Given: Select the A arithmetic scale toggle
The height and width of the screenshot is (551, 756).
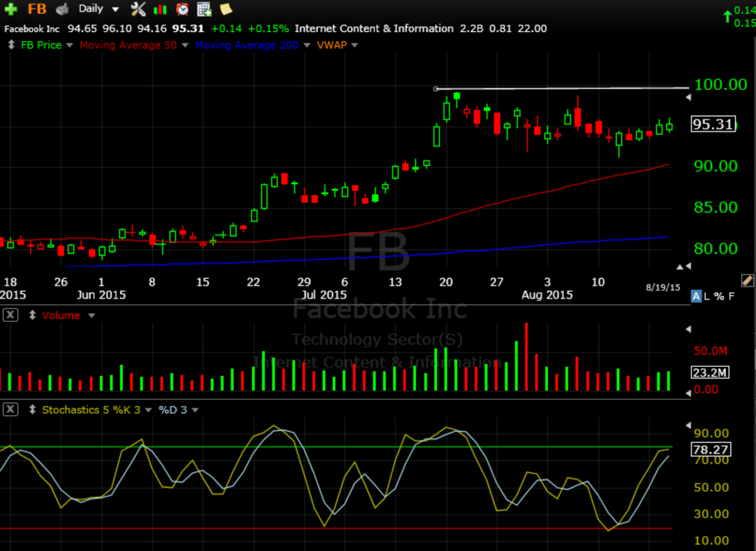Looking at the screenshot, I should [x=696, y=296].
